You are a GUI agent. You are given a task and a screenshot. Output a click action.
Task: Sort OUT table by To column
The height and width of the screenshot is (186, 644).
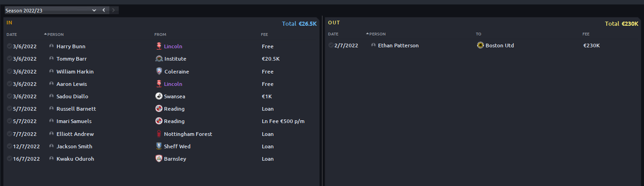click(478, 34)
